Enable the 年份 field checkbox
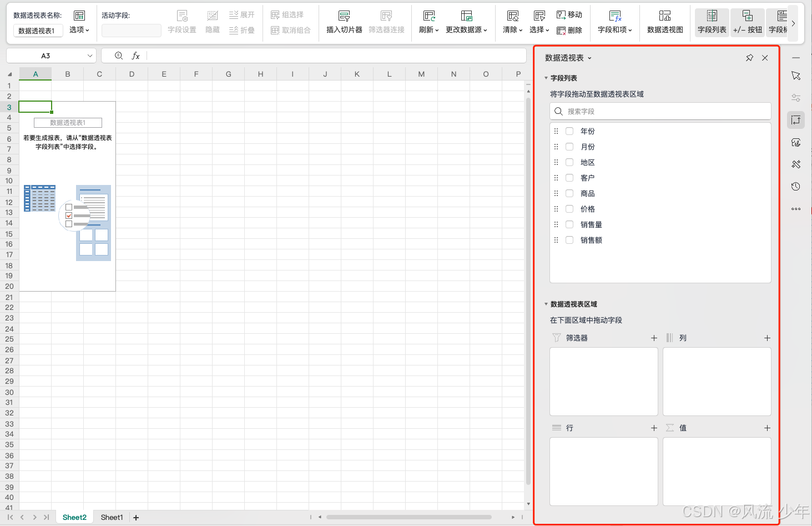The image size is (812, 526). [569, 131]
